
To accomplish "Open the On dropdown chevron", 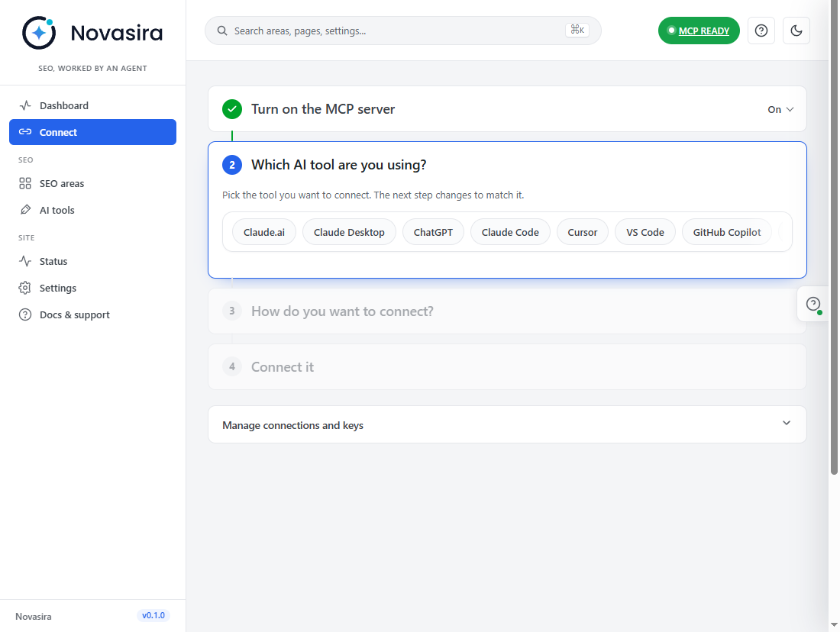I will [790, 109].
